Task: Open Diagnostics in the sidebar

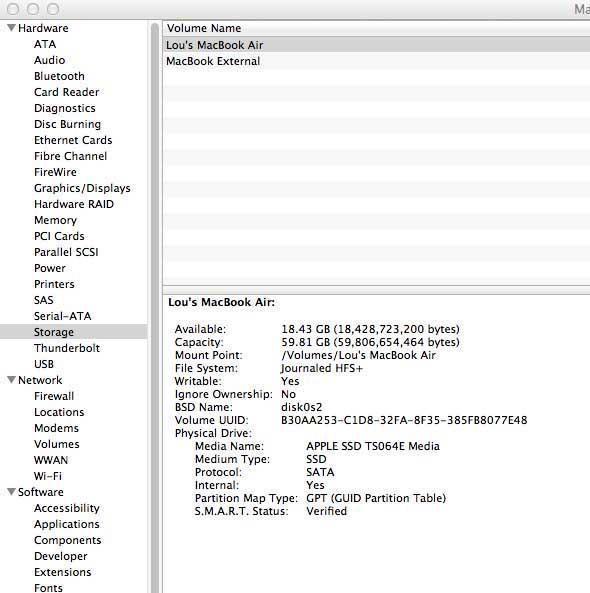Action: point(65,109)
